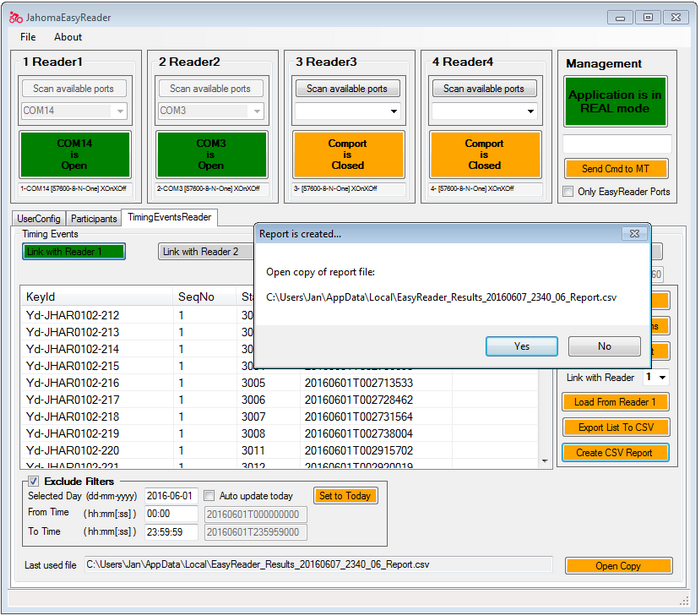
Task: Open the File menu
Action: click(x=28, y=37)
